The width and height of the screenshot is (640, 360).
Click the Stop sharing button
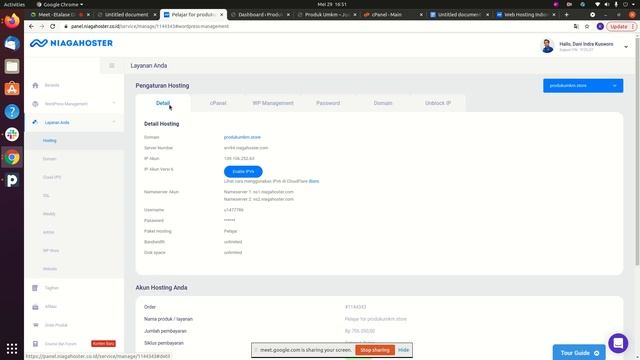point(375,350)
